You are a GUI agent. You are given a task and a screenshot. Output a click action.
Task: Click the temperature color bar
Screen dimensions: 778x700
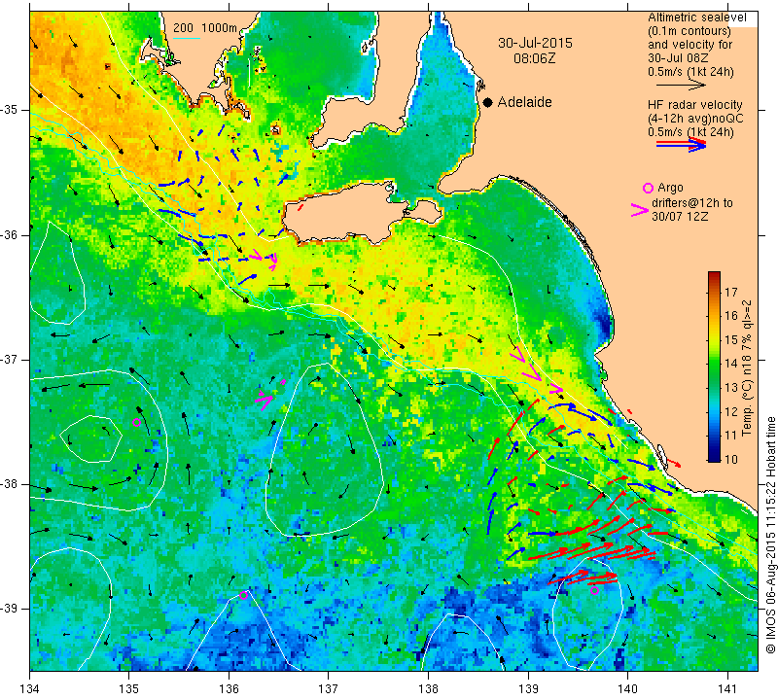[714, 367]
